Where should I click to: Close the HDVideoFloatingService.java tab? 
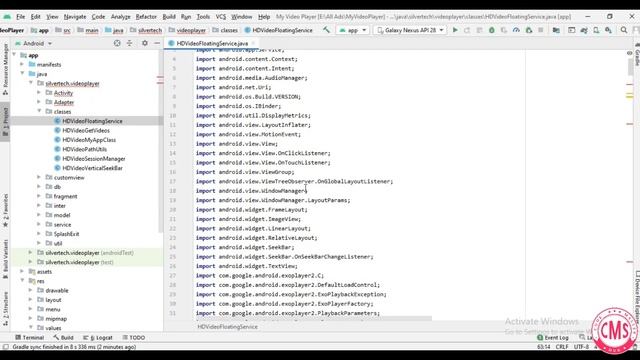click(253, 43)
